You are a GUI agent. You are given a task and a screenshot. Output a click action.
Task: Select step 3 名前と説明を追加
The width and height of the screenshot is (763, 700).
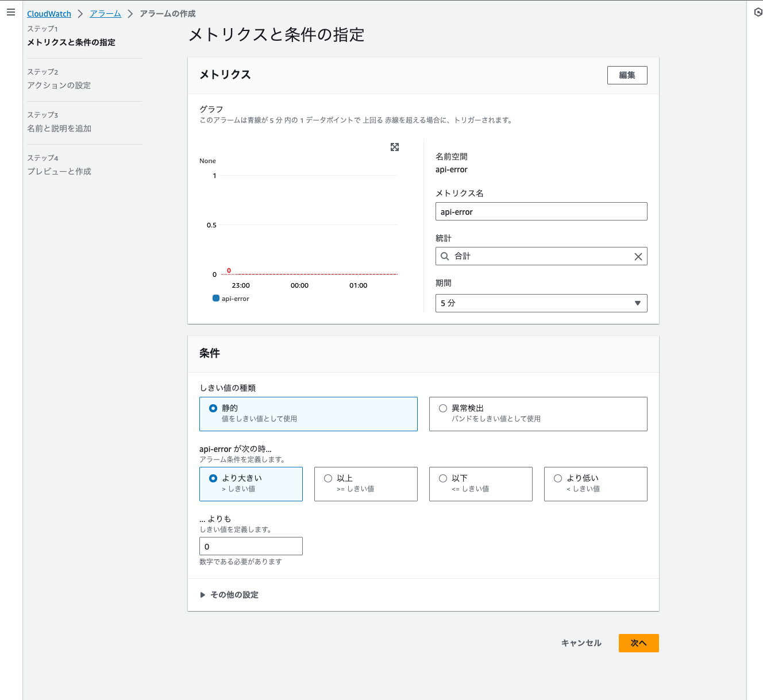(x=59, y=129)
